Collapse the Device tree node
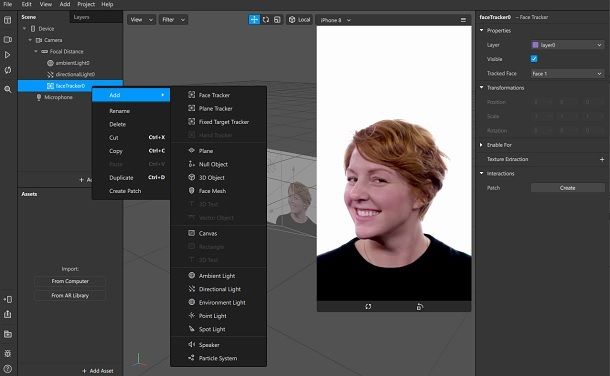The height and width of the screenshot is (376, 610). click(25, 28)
